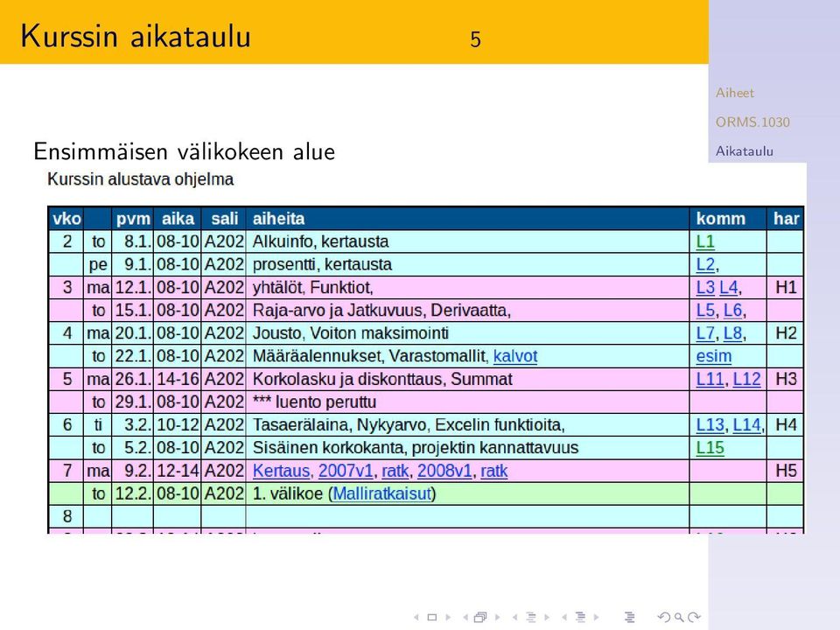Image resolution: width=840 pixels, height=630 pixels.
Task: Go to previous subsection arrow
Action: point(514,617)
